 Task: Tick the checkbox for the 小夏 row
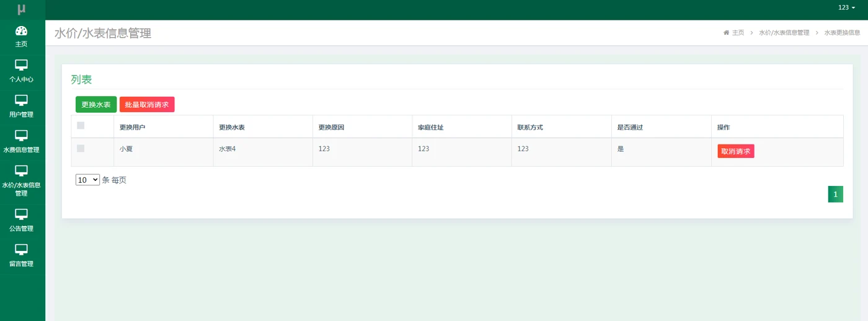81,148
